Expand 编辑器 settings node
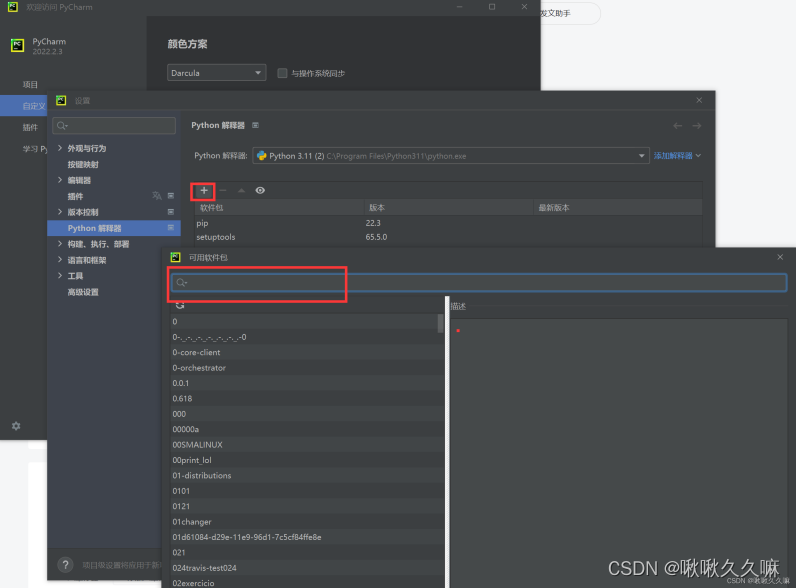Image resolution: width=796 pixels, height=588 pixels. pyautogui.click(x=60, y=180)
